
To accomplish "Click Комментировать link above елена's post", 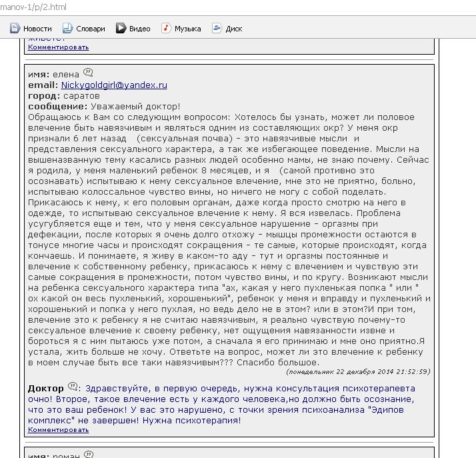I will (x=58, y=47).
